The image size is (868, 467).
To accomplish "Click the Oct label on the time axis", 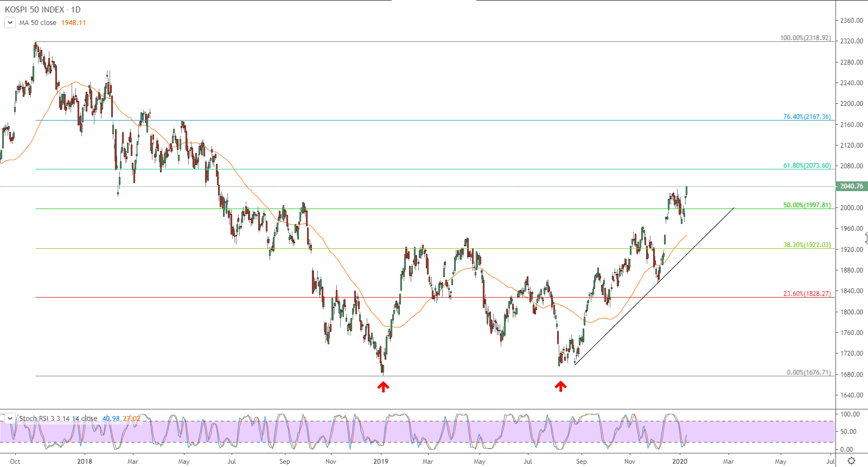I will (15, 462).
